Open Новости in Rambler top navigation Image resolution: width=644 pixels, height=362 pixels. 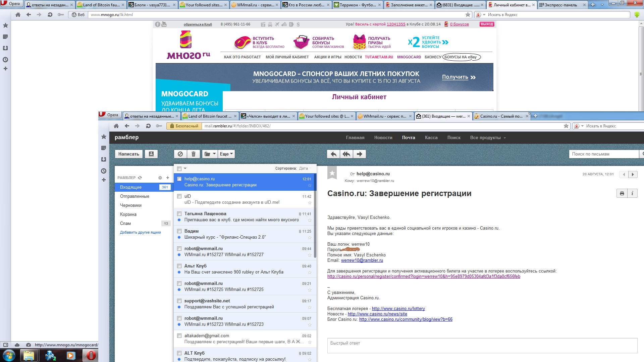(383, 137)
